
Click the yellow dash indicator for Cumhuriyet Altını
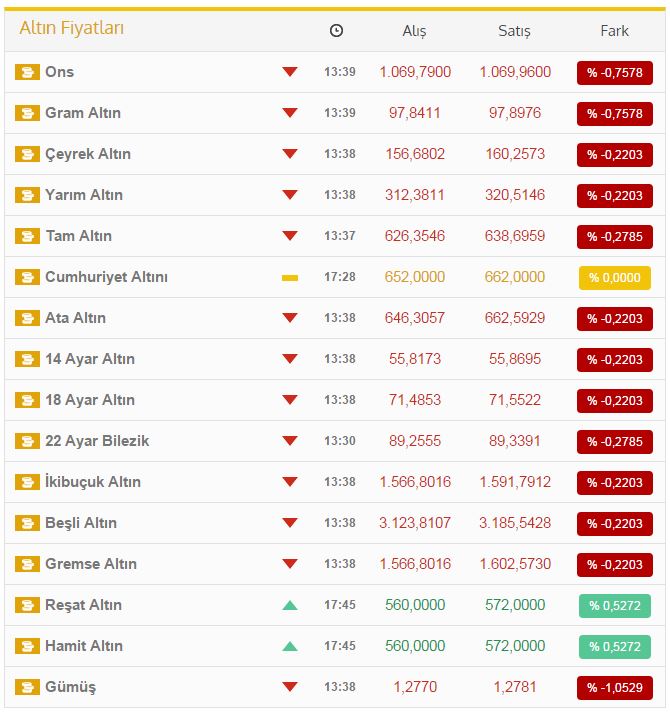290,277
